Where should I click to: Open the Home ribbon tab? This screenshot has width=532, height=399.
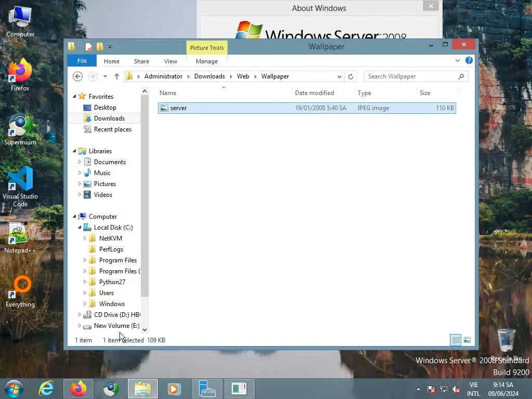(x=112, y=61)
